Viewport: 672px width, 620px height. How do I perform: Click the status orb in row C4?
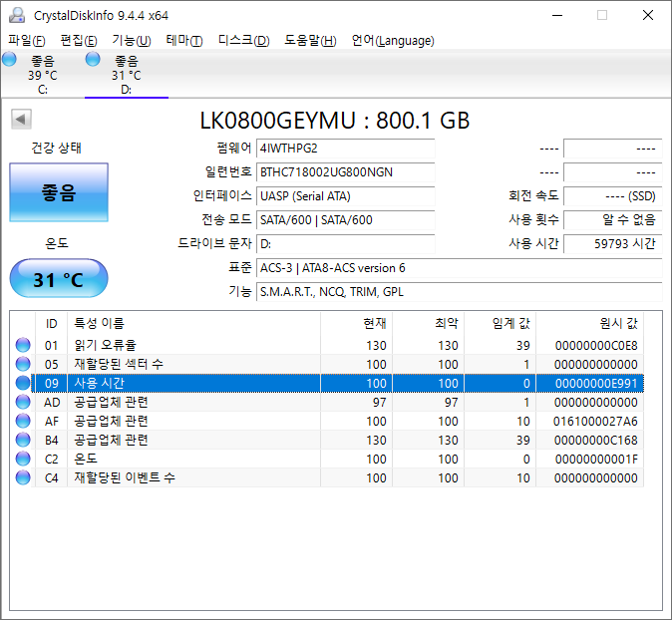(23, 477)
